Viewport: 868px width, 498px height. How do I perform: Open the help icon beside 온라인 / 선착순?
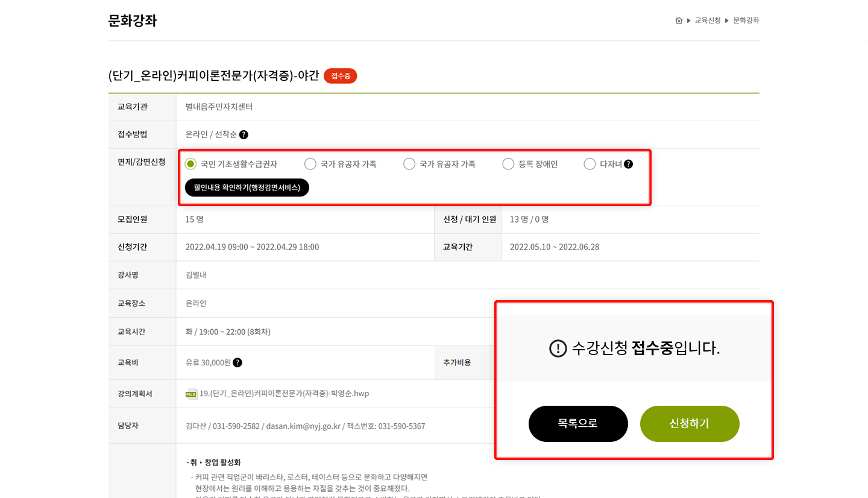click(244, 135)
